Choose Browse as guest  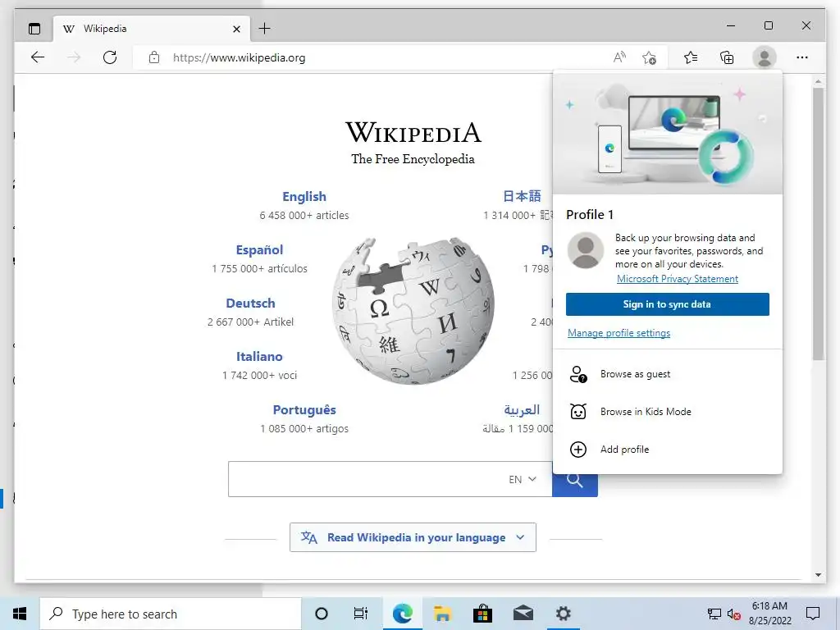click(x=668, y=374)
